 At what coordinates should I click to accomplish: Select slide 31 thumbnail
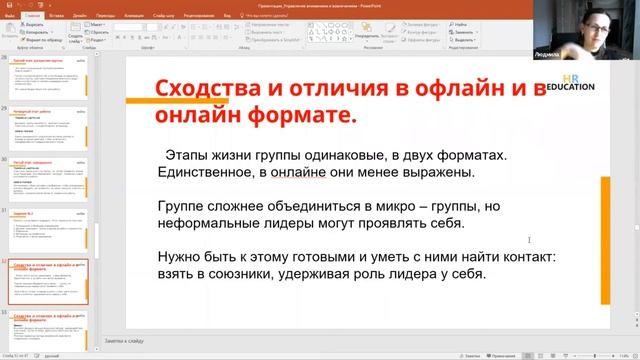(48, 231)
